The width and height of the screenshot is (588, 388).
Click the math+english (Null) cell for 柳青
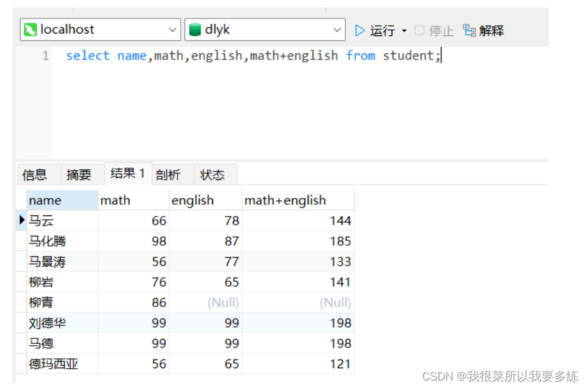coord(298,302)
